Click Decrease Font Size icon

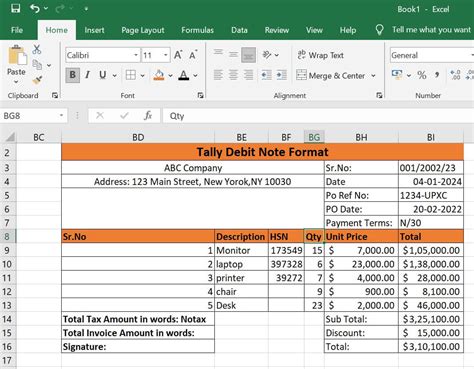[x=193, y=55]
